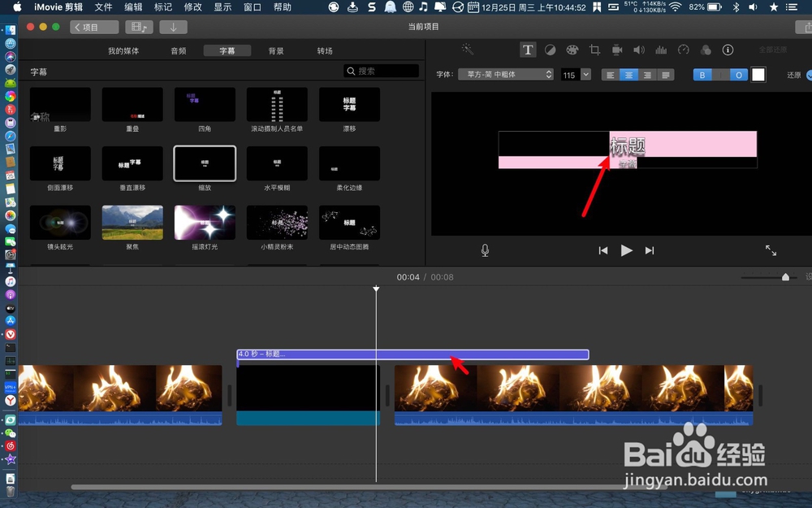The image size is (812, 508).
Task: Adjust the timeline zoom slider
Action: tap(785, 277)
